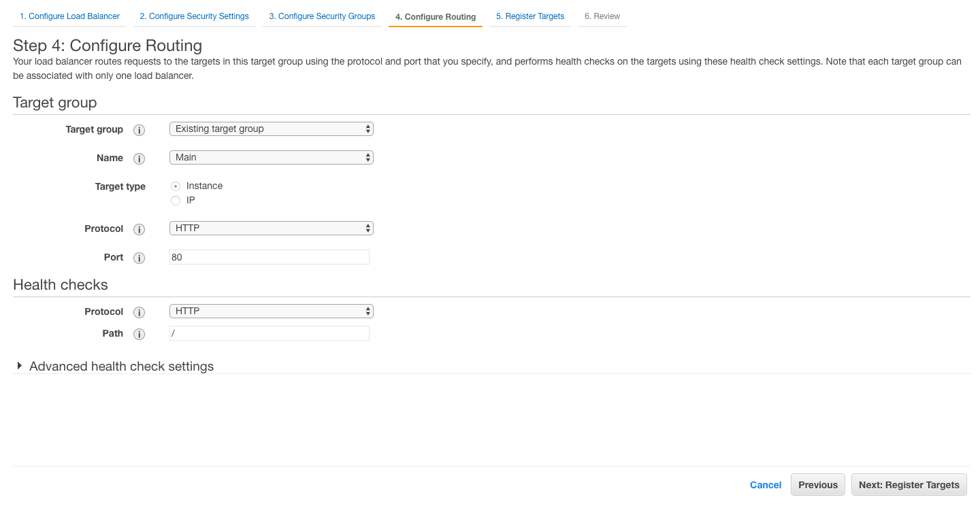Click the Previous button
The image size is (980, 508).
click(817, 485)
